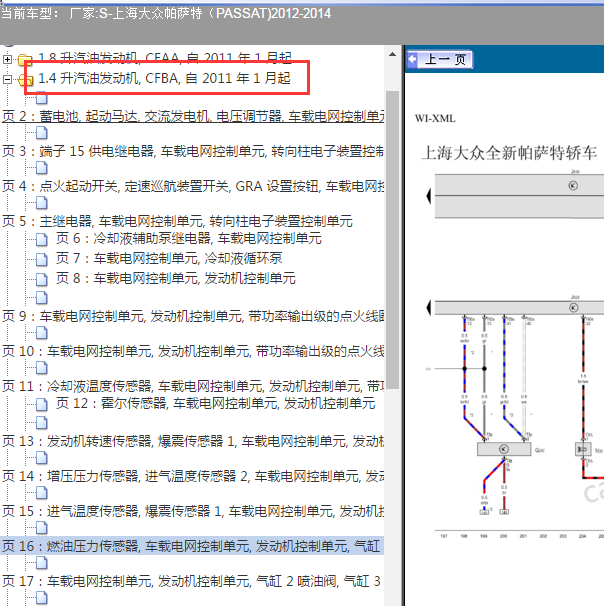604x606 pixels.
Task: Open 页 11 冷却液温度传感器 entry
Action: (193, 386)
